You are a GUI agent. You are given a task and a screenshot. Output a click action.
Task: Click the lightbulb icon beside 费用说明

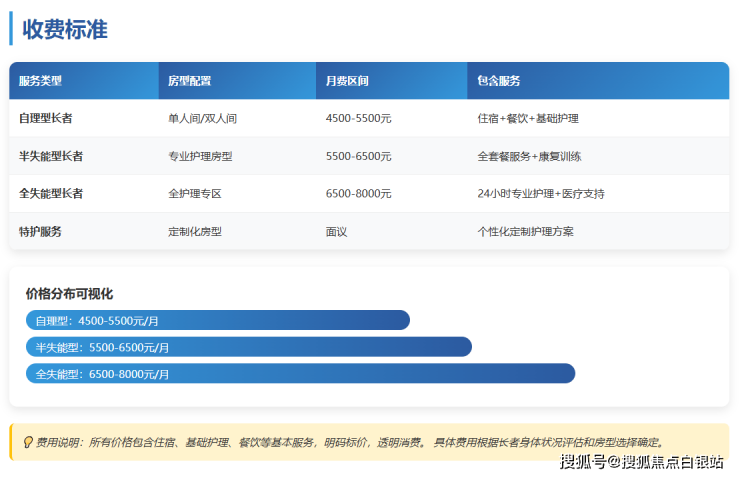pyautogui.click(x=26, y=442)
